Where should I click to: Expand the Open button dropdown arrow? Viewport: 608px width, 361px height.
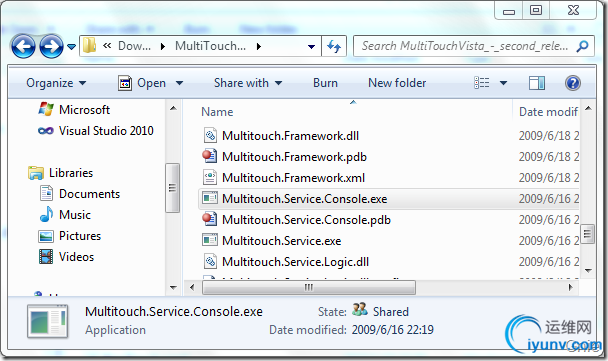coord(179,83)
